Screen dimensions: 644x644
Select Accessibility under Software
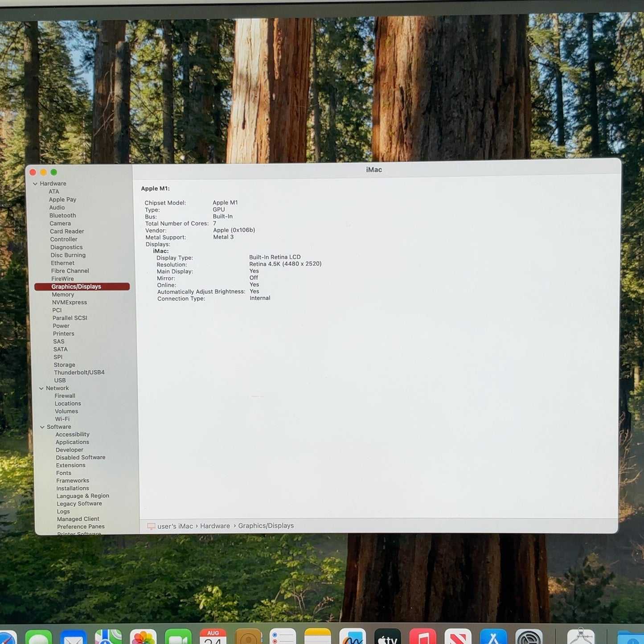[x=73, y=435]
